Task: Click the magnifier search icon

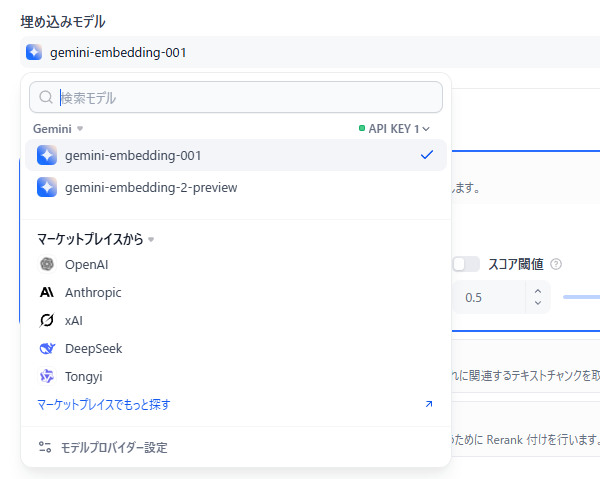Action: pos(46,97)
